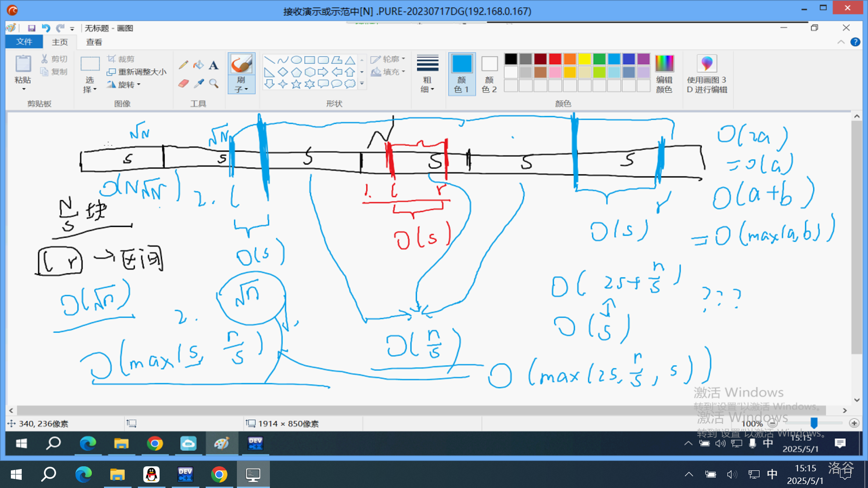Viewport: 868px width, 488px height.
Task: Select the Text tool
Action: 214,65
